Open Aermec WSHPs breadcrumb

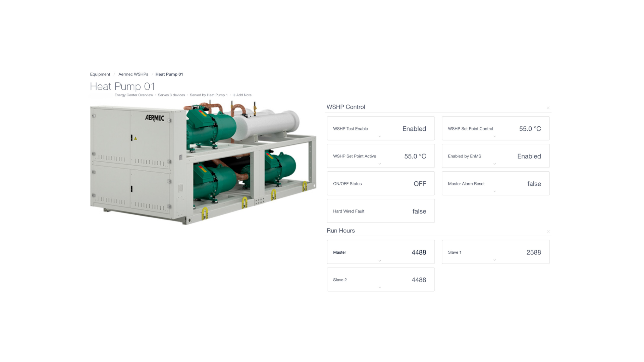pyautogui.click(x=133, y=74)
